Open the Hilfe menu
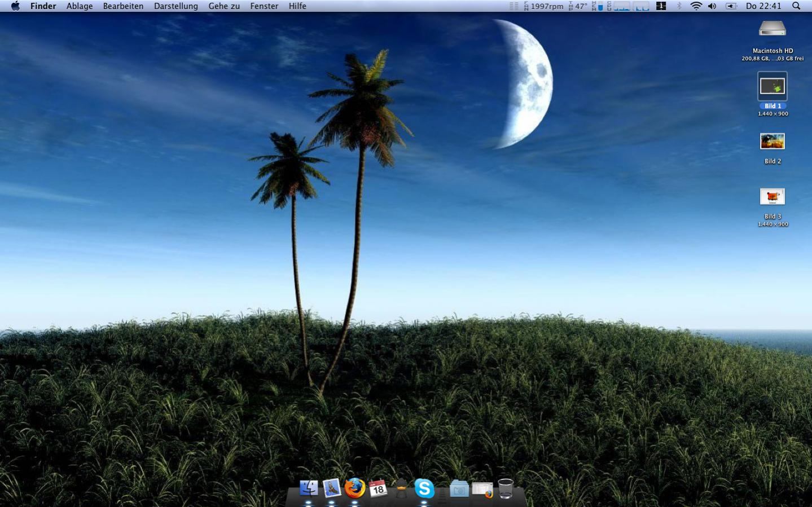The image size is (812, 507). click(x=297, y=6)
